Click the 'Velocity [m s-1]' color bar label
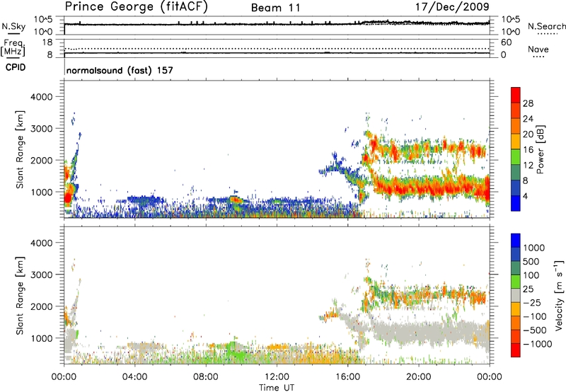Screen dimensions: 566x392 point(559,295)
